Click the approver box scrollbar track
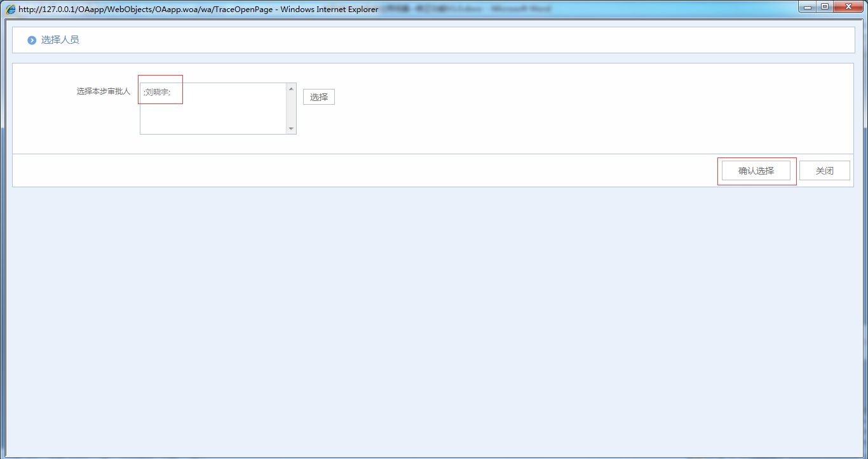 tap(291, 109)
